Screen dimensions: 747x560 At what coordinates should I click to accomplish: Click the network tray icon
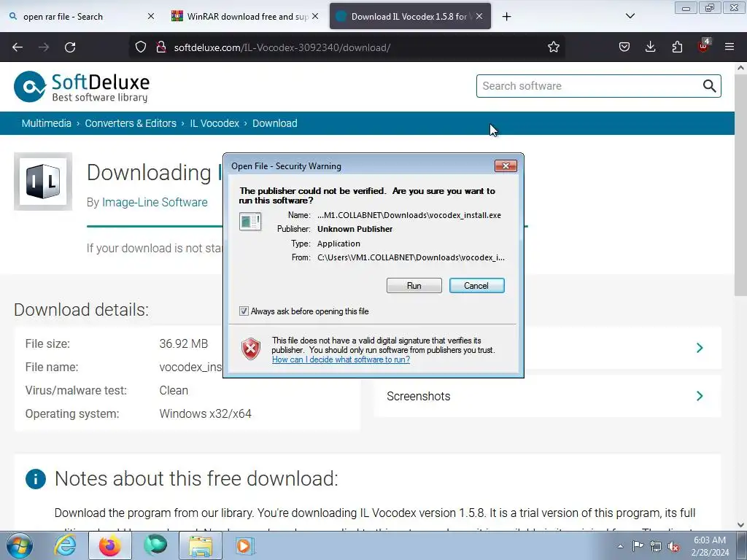656,547
